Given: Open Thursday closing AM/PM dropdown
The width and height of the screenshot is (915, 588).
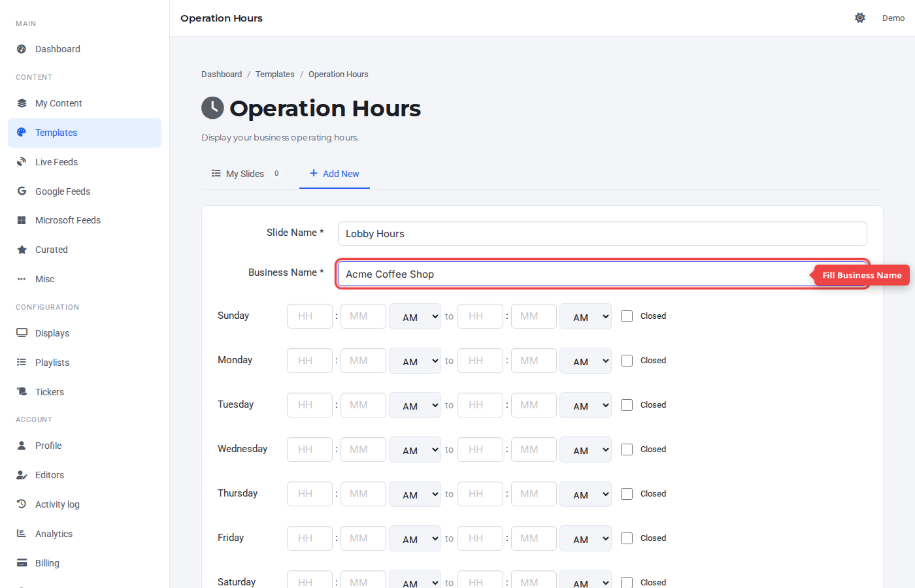Looking at the screenshot, I should click(586, 494).
